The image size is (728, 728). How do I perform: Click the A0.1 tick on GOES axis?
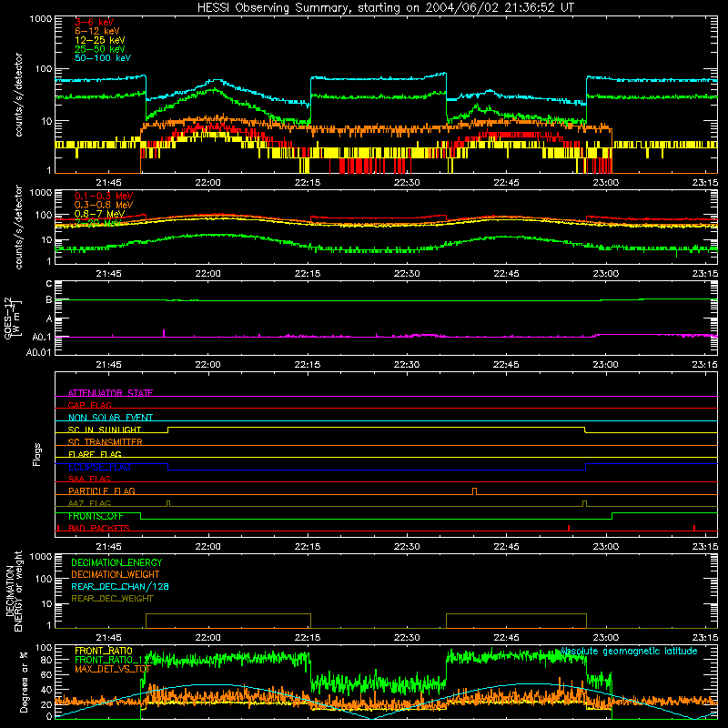pyautogui.click(x=41, y=337)
